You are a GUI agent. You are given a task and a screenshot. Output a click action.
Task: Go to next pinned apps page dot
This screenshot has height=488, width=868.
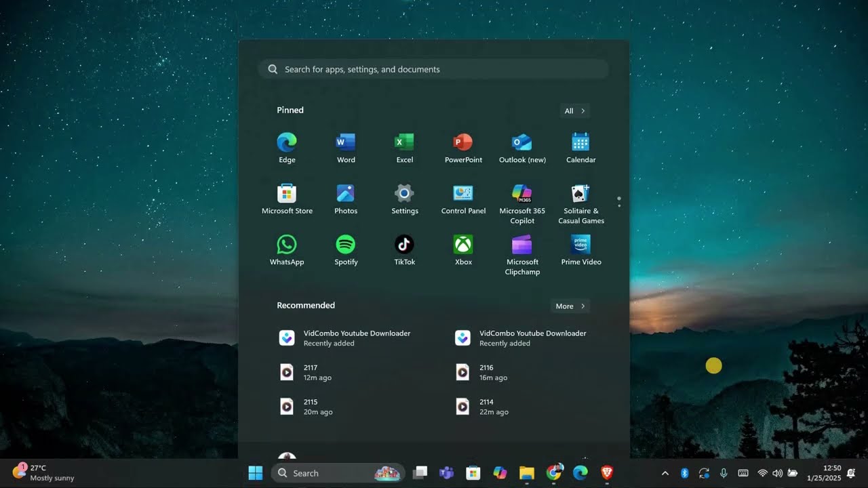(619, 205)
